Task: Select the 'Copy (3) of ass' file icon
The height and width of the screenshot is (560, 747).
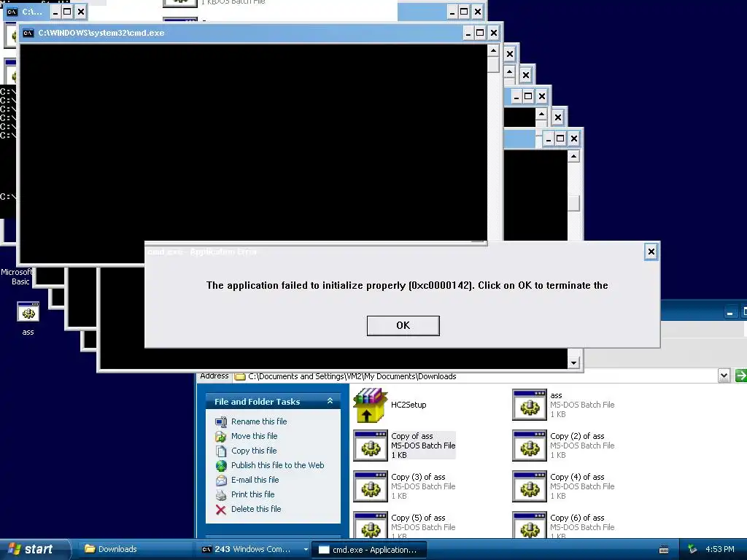Action: [370, 486]
